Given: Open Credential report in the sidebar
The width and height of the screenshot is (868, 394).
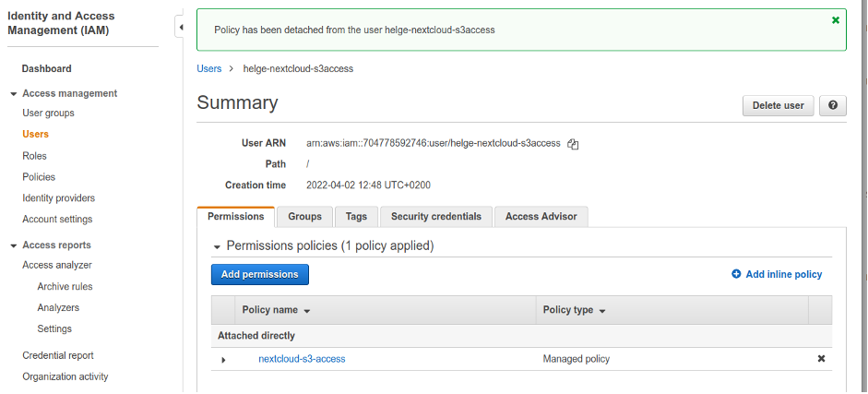Looking at the screenshot, I should click(x=58, y=355).
